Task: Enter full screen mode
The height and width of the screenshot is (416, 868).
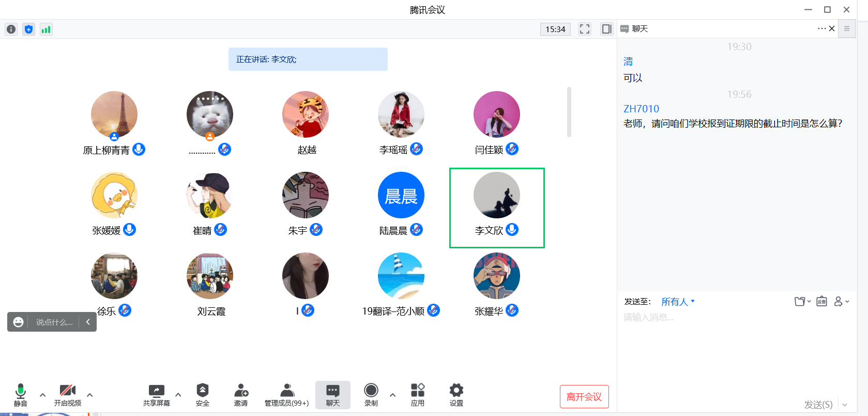Action: click(x=584, y=29)
